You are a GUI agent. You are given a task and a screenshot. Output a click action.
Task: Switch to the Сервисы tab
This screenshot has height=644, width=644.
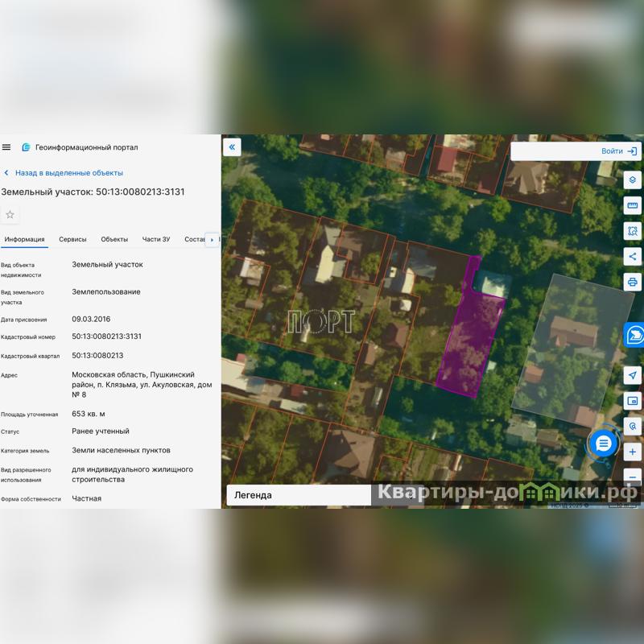pos(72,239)
